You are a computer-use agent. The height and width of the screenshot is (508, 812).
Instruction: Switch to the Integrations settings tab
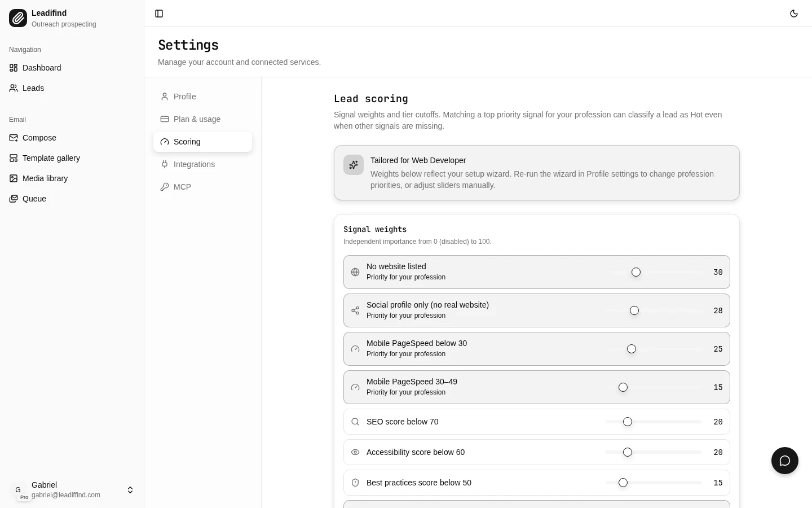(x=202, y=164)
